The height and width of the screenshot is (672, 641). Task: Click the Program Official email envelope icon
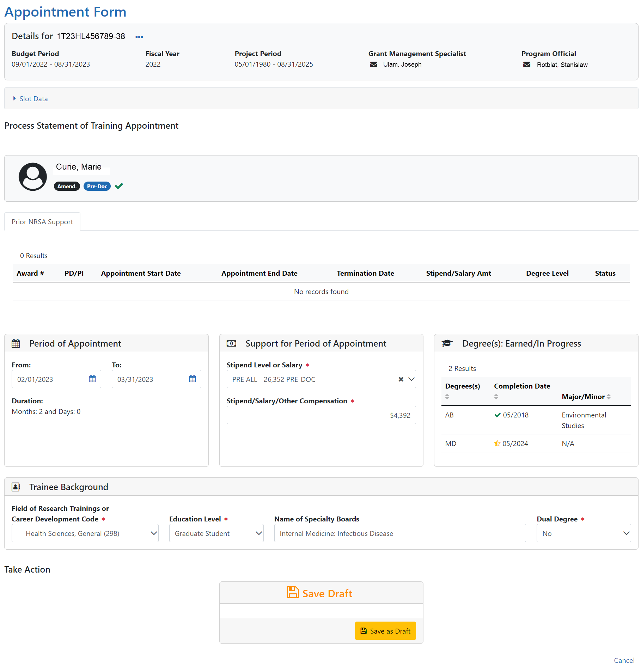coord(526,65)
